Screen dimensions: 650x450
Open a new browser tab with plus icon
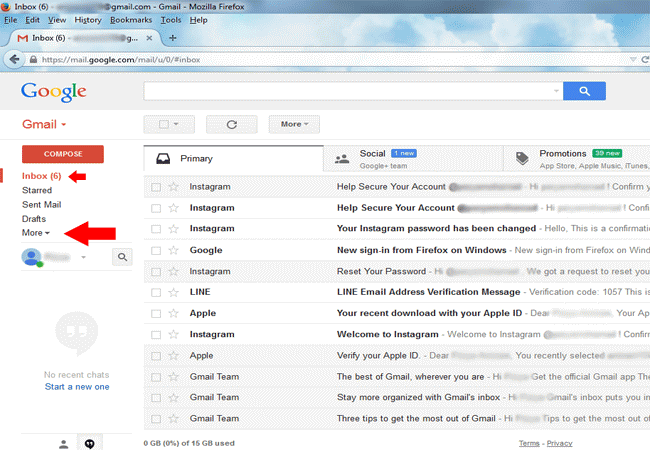click(x=173, y=38)
